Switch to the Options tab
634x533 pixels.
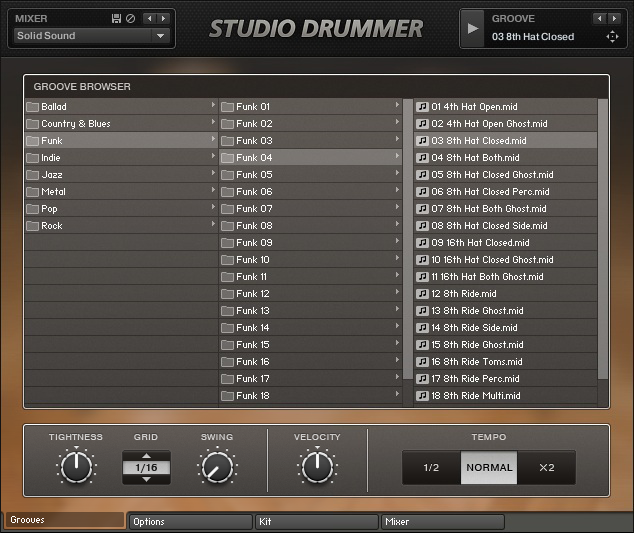(190, 522)
